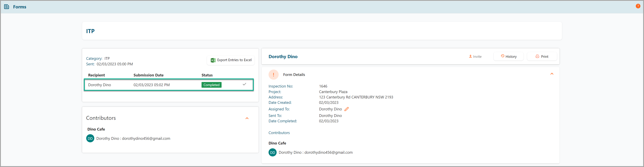
Task: Click project name Canterbury Plaza
Action: pos(333,92)
